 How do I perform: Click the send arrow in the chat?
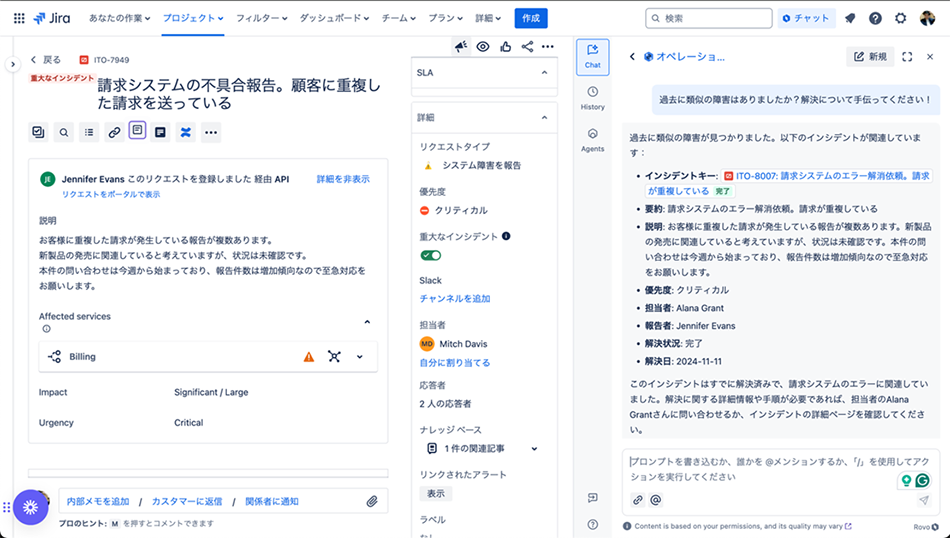click(x=923, y=500)
